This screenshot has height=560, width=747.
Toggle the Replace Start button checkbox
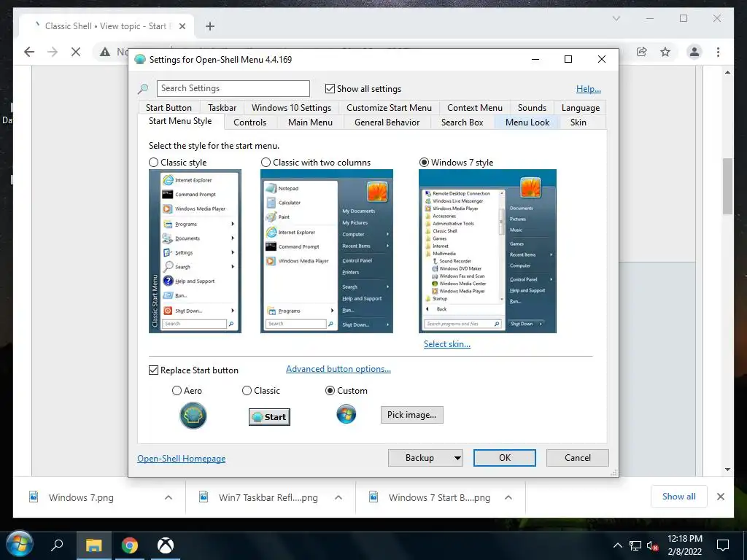coord(153,370)
